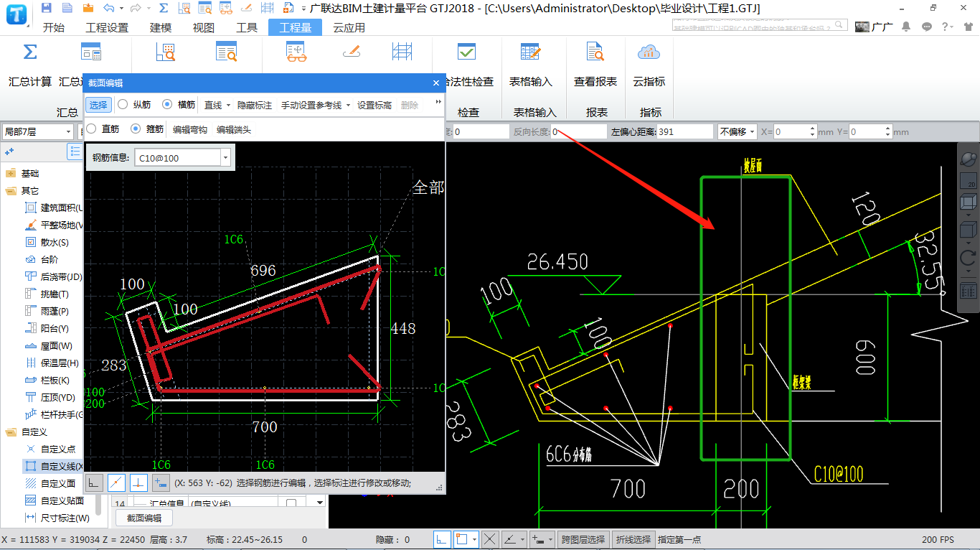The image size is (980, 550).
Task: Open the 局部7层 floor dropdown
Action: (37, 131)
